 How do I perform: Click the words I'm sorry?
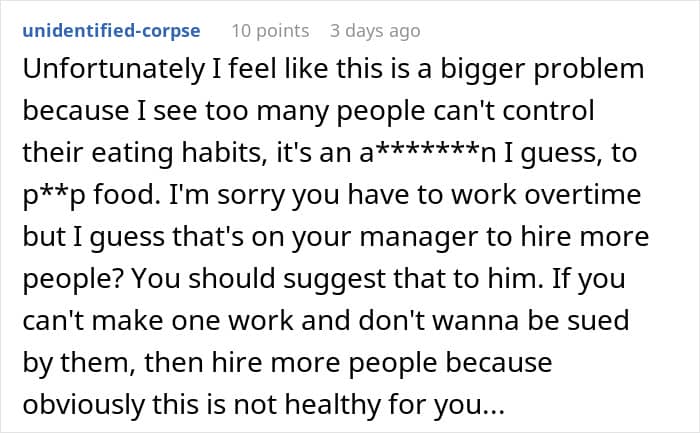(x=220, y=192)
